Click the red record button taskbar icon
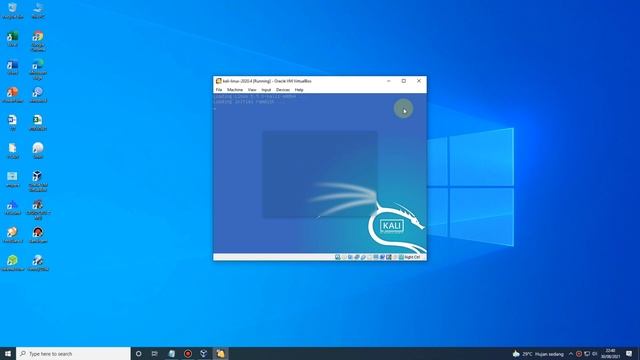The width and height of the screenshot is (640, 360). coord(188,353)
